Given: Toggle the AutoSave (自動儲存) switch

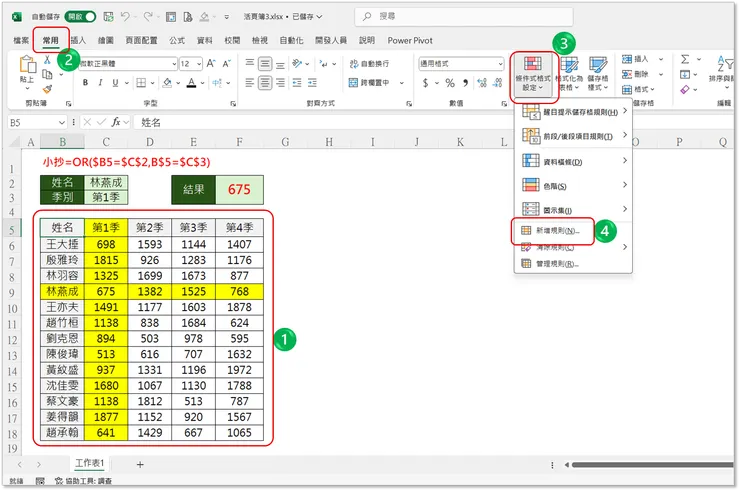Looking at the screenshot, I should pos(80,17).
